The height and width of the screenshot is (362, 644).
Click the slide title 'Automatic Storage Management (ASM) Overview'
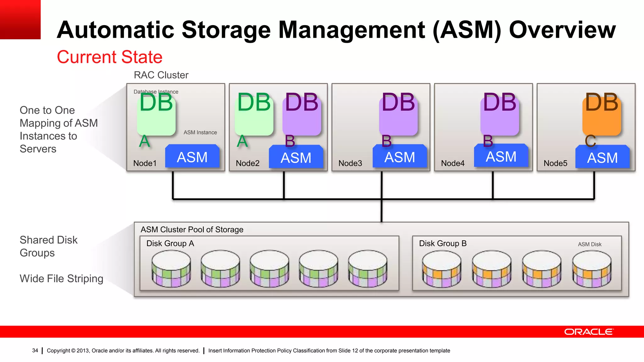point(336,30)
